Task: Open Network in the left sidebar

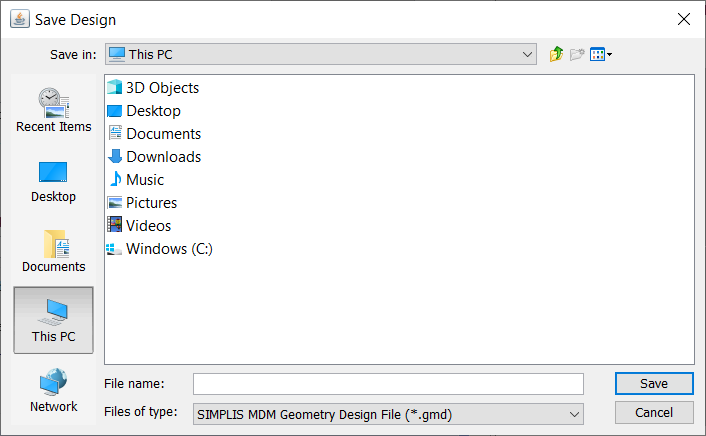Action: click(x=53, y=390)
